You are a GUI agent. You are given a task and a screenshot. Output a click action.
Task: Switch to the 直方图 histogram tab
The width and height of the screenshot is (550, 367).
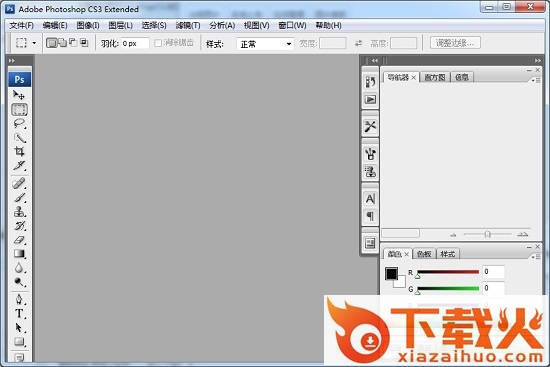click(435, 77)
